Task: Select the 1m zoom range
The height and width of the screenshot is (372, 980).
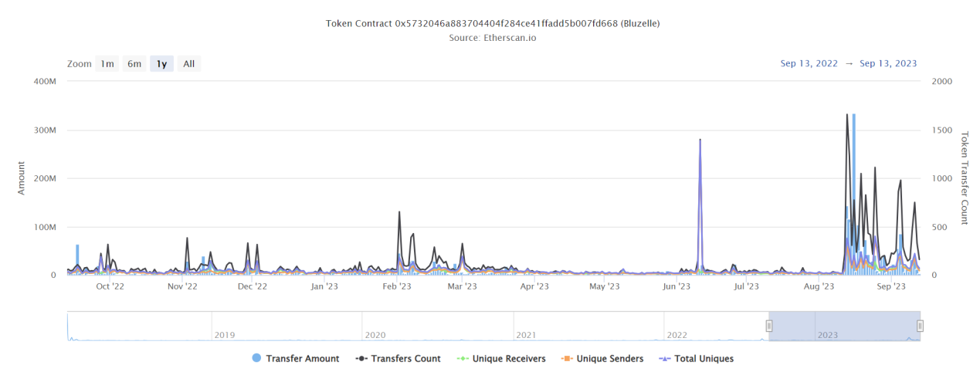Action: [x=107, y=64]
